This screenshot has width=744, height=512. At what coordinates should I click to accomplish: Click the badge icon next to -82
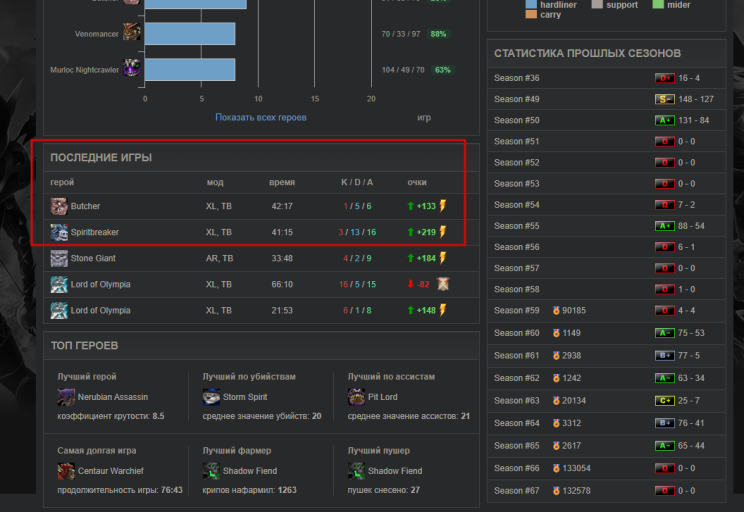443,284
